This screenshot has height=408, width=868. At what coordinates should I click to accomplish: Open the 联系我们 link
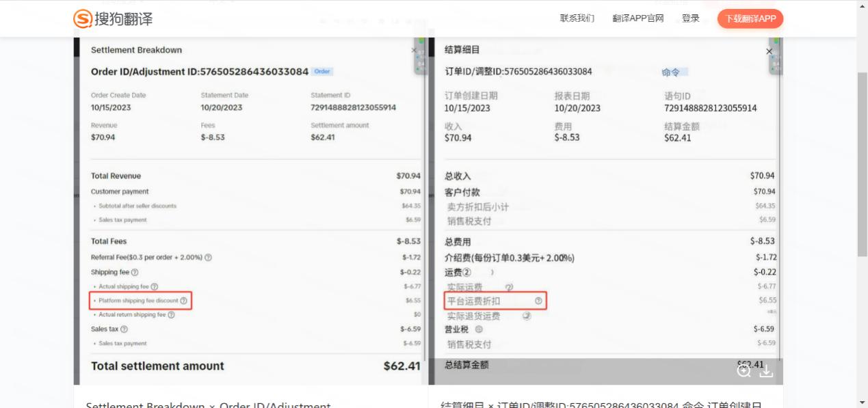pos(577,18)
